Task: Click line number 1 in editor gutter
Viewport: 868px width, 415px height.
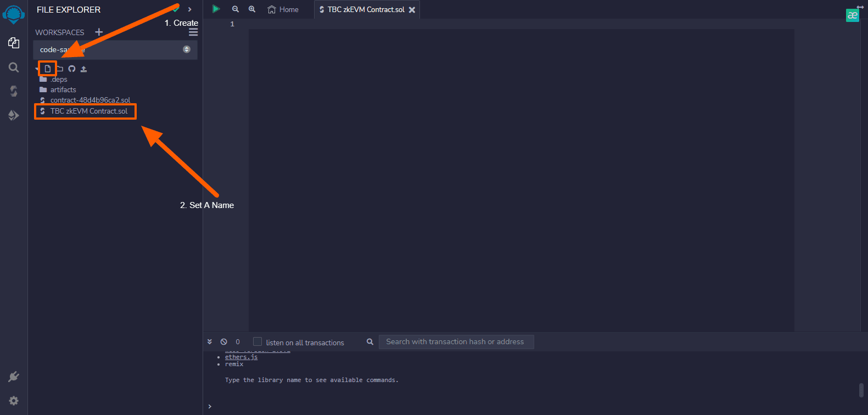Action: [x=232, y=24]
